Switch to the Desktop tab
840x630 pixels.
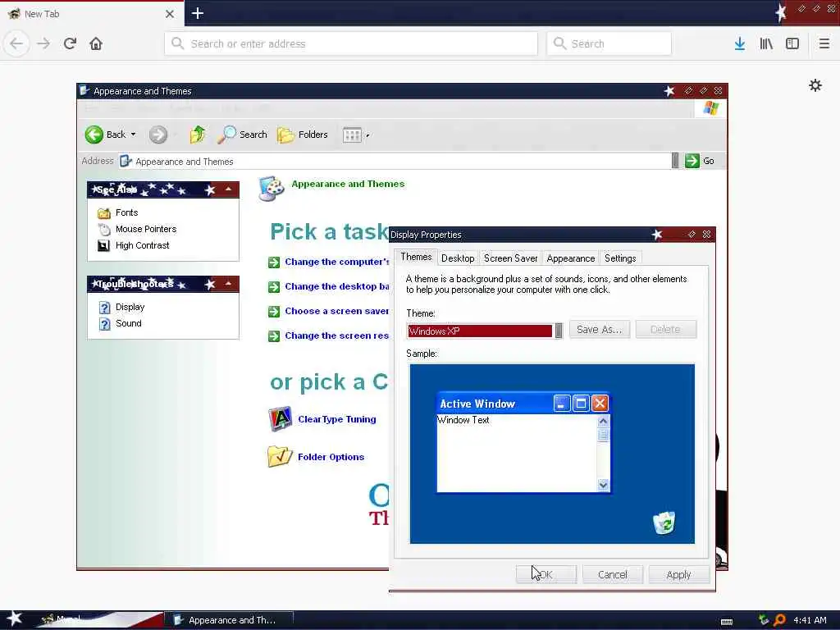pos(458,258)
